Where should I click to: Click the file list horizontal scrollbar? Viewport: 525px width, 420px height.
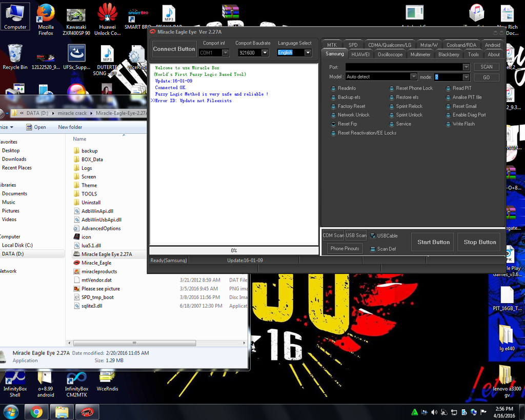point(133,343)
